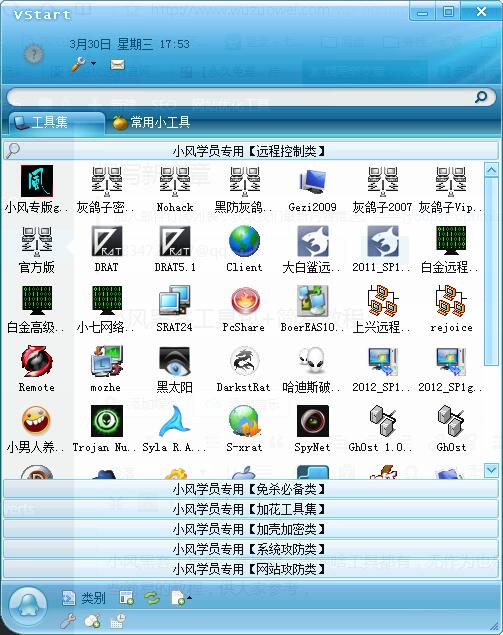The height and width of the screenshot is (635, 503).
Task: Click the 类别 button
Action: (84, 598)
